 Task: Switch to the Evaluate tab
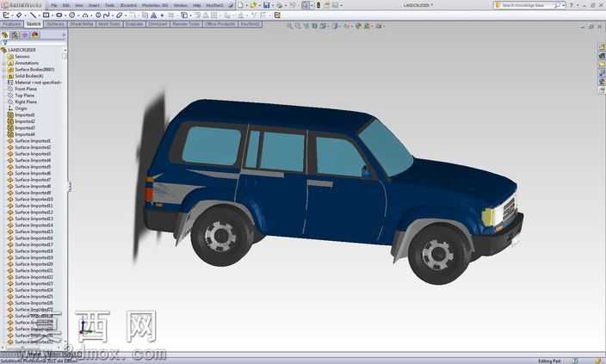tap(134, 24)
